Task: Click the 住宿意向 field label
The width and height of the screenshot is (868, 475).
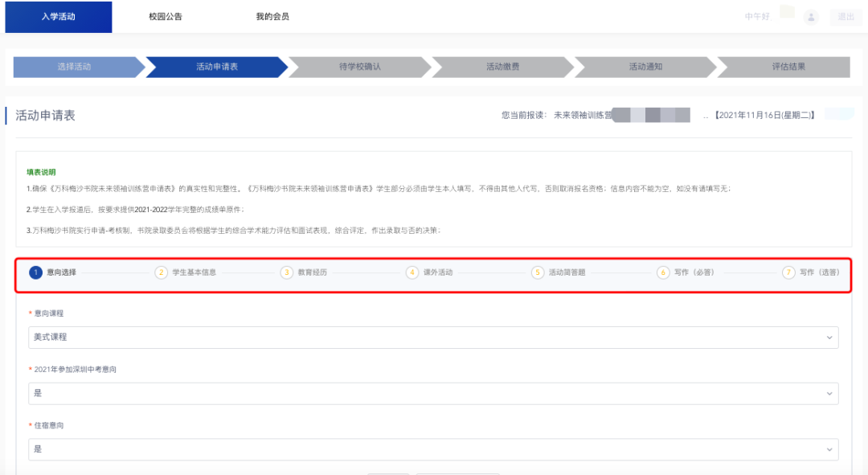Action: coord(49,425)
